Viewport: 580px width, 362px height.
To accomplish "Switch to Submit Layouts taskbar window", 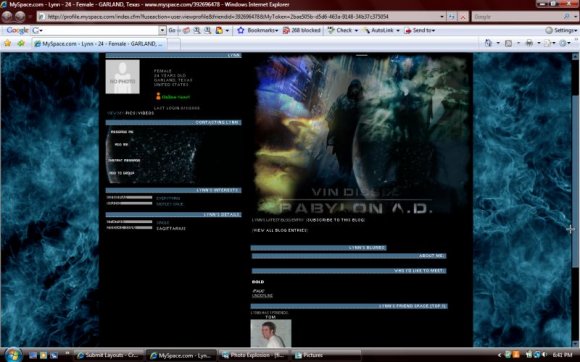I will coord(108,355).
